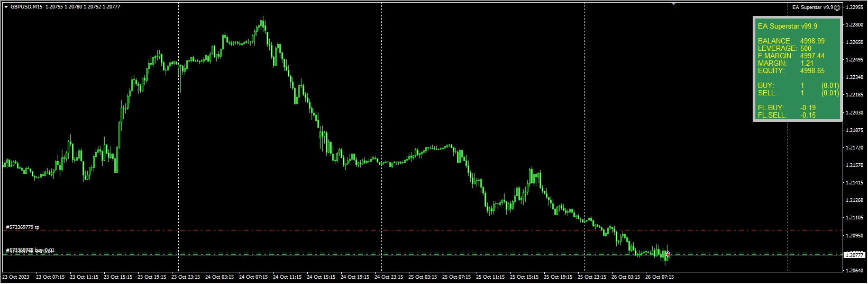The width and height of the screenshot is (868, 284).
Task: Click price scale label 1.21875
Action: pos(855,130)
